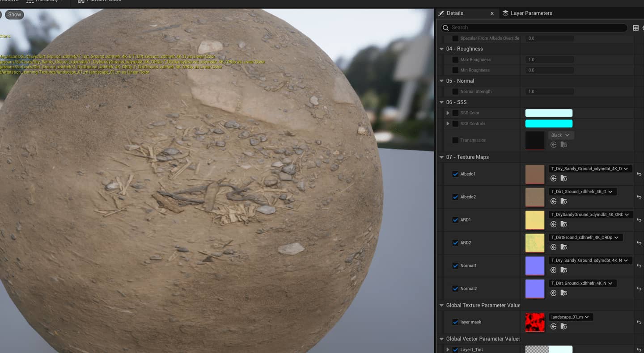
Task: Close the Details tab
Action: click(x=492, y=13)
